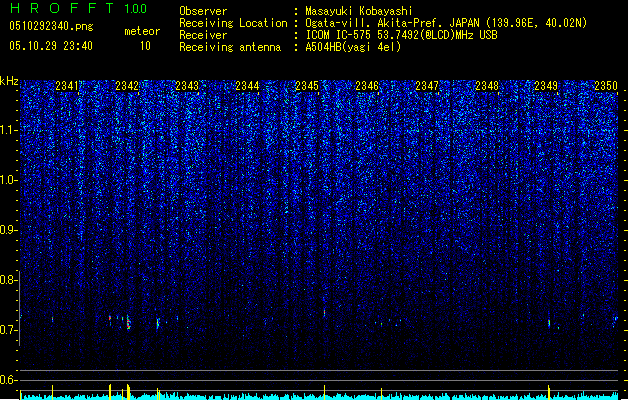Click the meteor count value 10
This screenshot has height=400, width=629.
click(145, 46)
